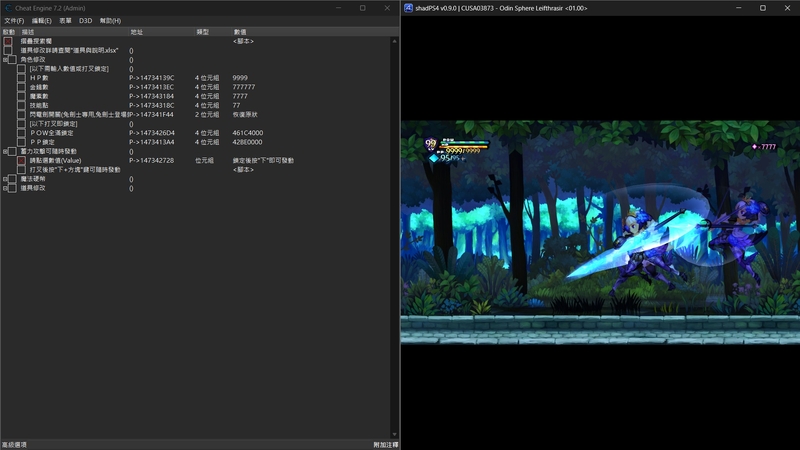Click the value 77 in the address list
The width and height of the screenshot is (800, 450).
[x=236, y=106]
